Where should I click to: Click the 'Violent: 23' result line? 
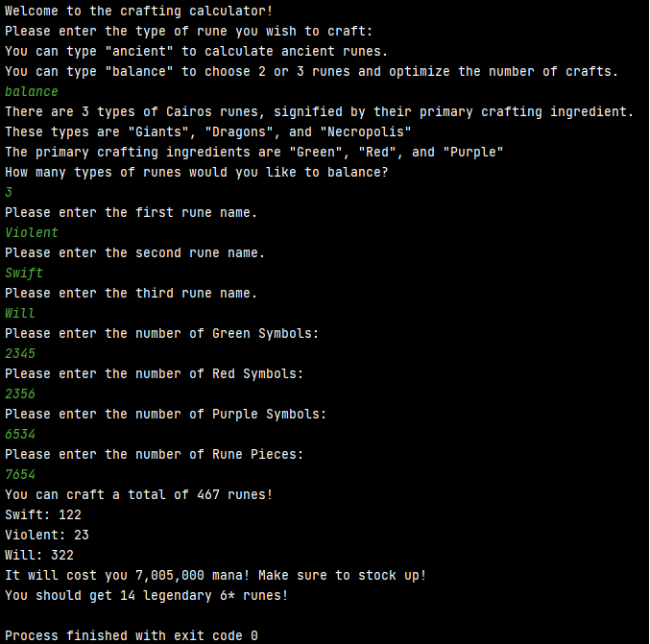[x=47, y=535]
